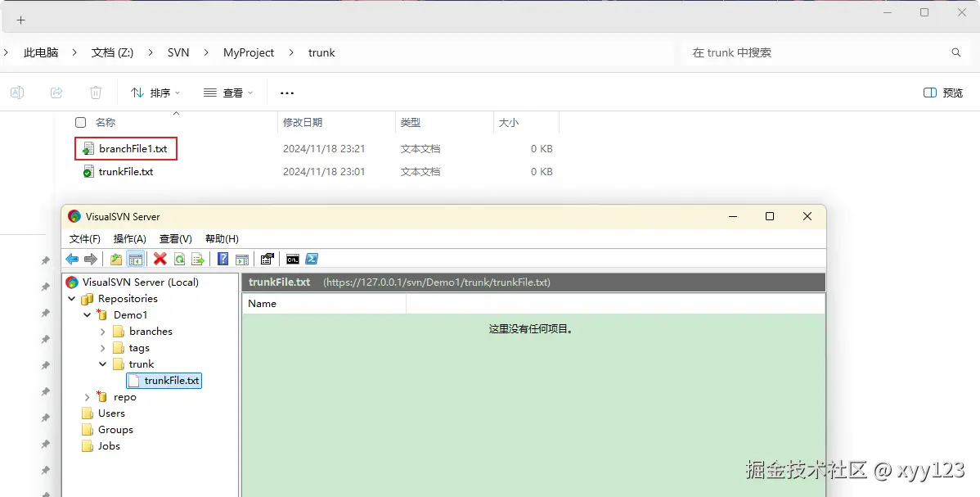Expand the branches folder node

pos(103,332)
